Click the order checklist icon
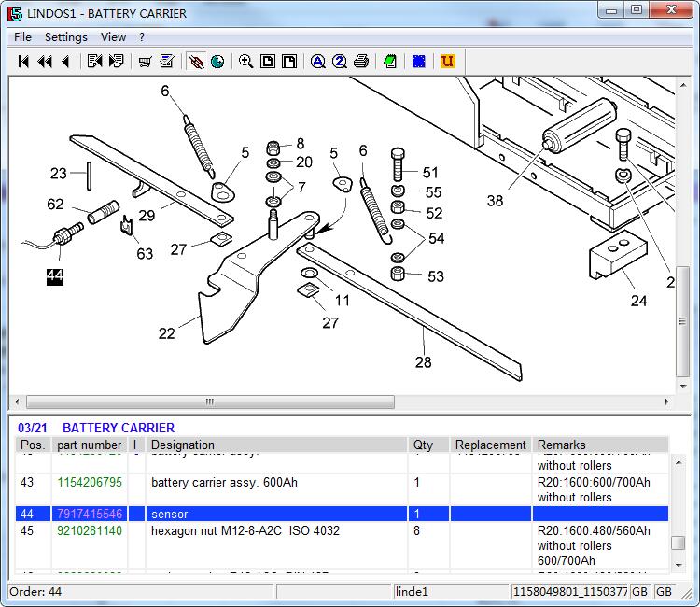The height and width of the screenshot is (607, 700). tap(167, 62)
